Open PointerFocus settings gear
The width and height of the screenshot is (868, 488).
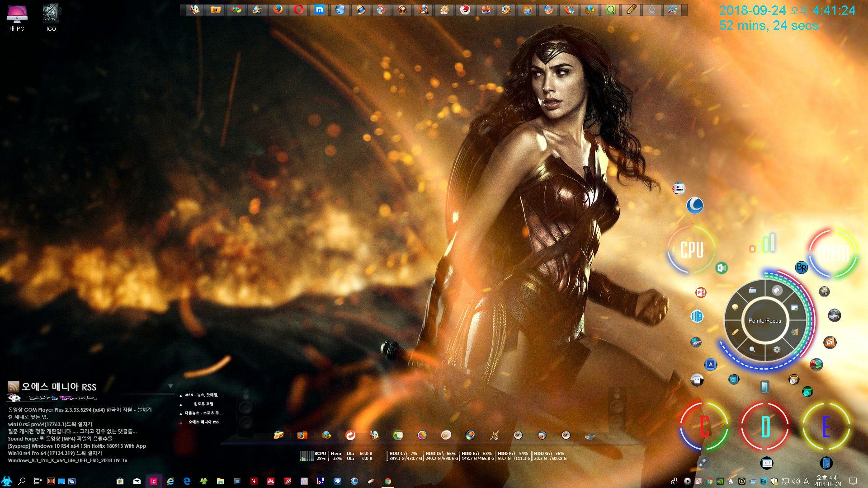pos(777,349)
